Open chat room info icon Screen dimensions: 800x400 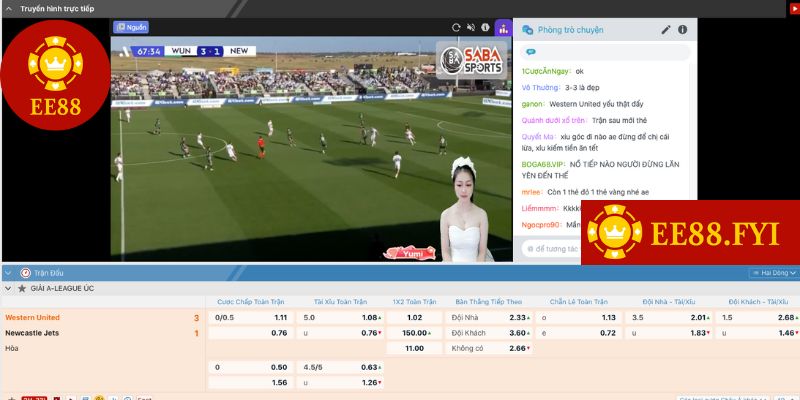coord(683,30)
